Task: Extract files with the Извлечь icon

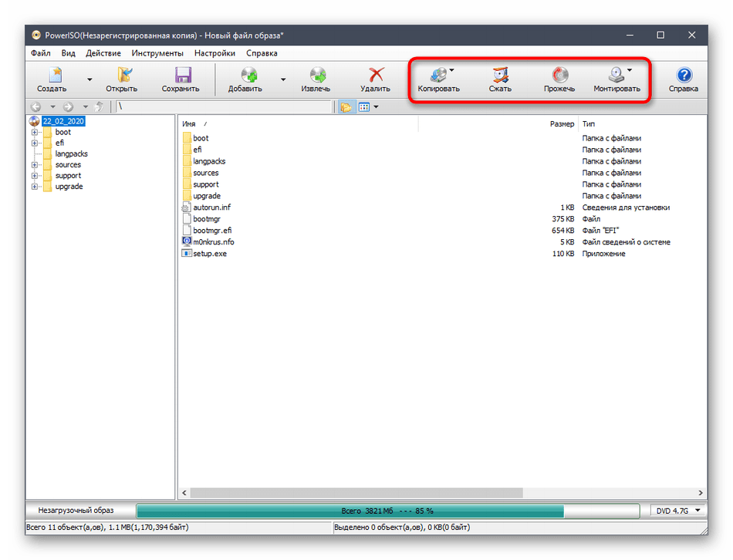Action: [x=316, y=76]
